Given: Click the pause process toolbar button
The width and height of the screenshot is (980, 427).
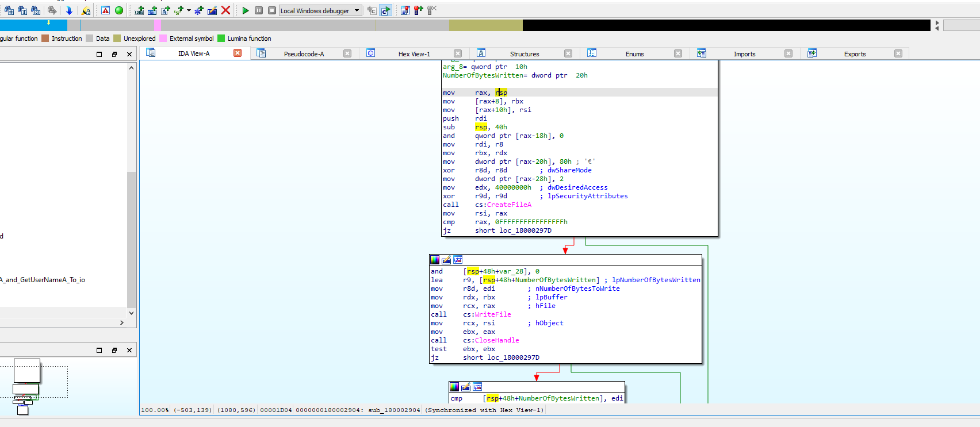Looking at the screenshot, I should click(x=259, y=10).
